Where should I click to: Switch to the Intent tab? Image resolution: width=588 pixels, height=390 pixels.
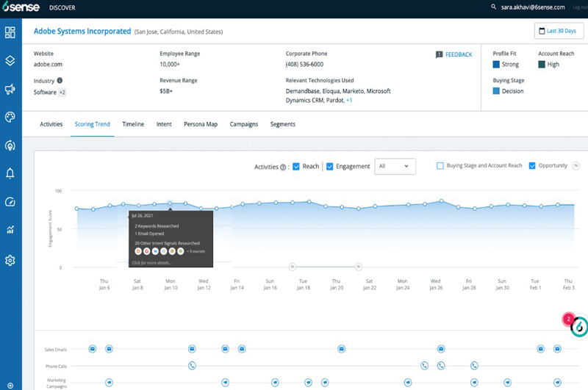(x=164, y=124)
